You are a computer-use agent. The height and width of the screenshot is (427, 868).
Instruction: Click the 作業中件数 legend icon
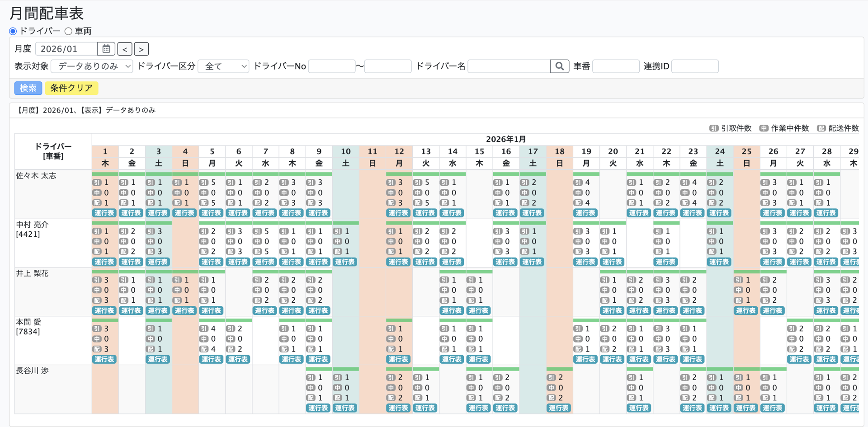[764, 128]
